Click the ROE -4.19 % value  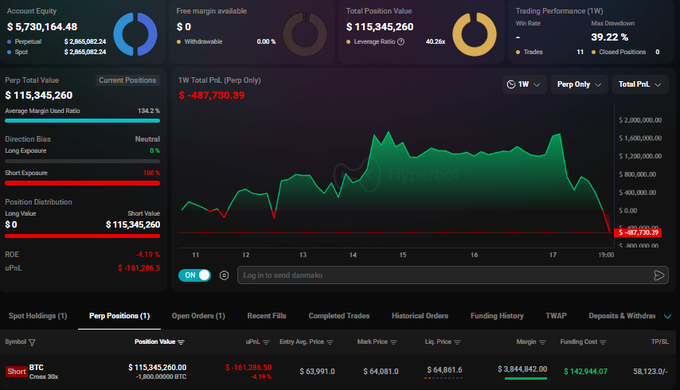tap(148, 254)
